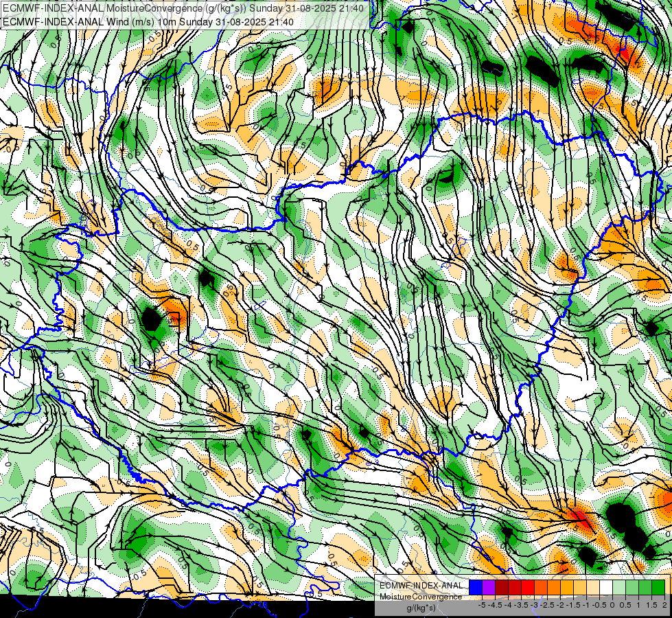Click the MoistureConvergence label in the legend box
The height and width of the screenshot is (618, 672).
point(421,597)
